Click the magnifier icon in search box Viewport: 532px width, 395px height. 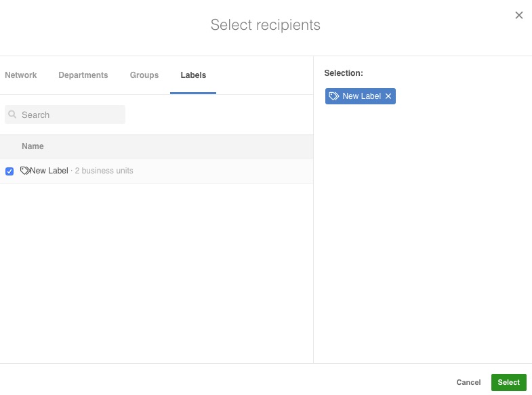[12, 115]
